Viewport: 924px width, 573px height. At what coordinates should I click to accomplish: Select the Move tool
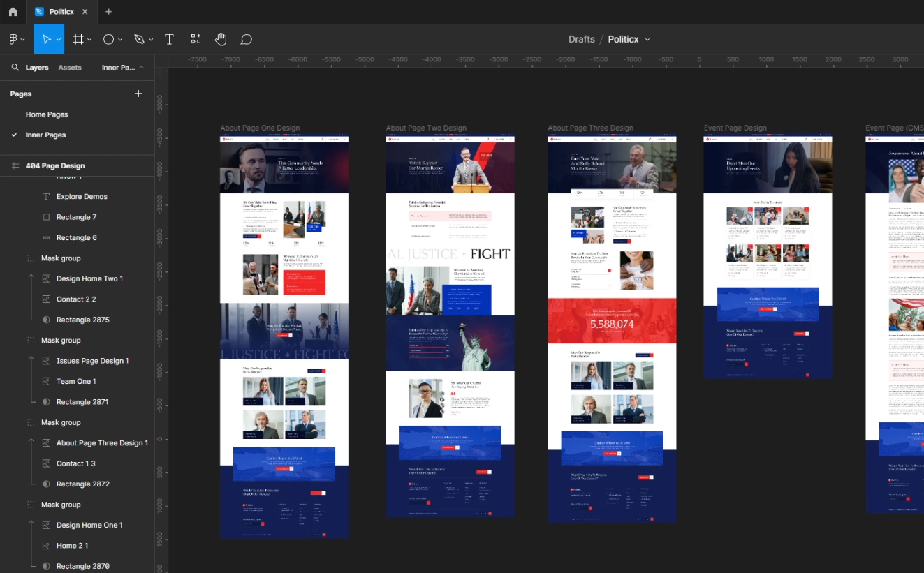[x=46, y=39]
